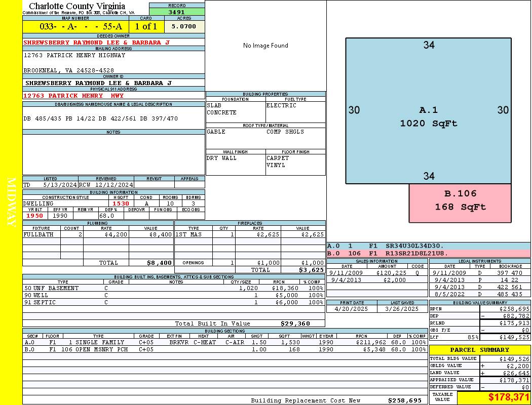Click the acres value 5.0700

(184, 26)
